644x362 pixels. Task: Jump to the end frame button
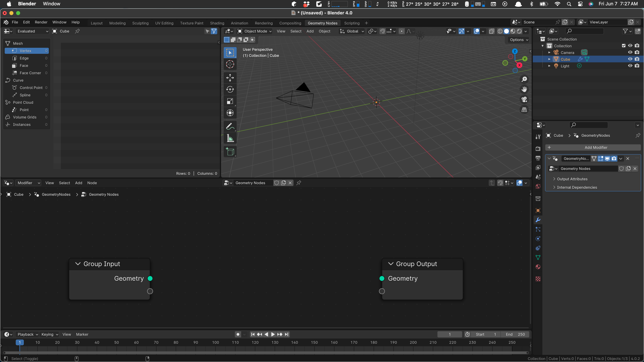(x=286, y=334)
